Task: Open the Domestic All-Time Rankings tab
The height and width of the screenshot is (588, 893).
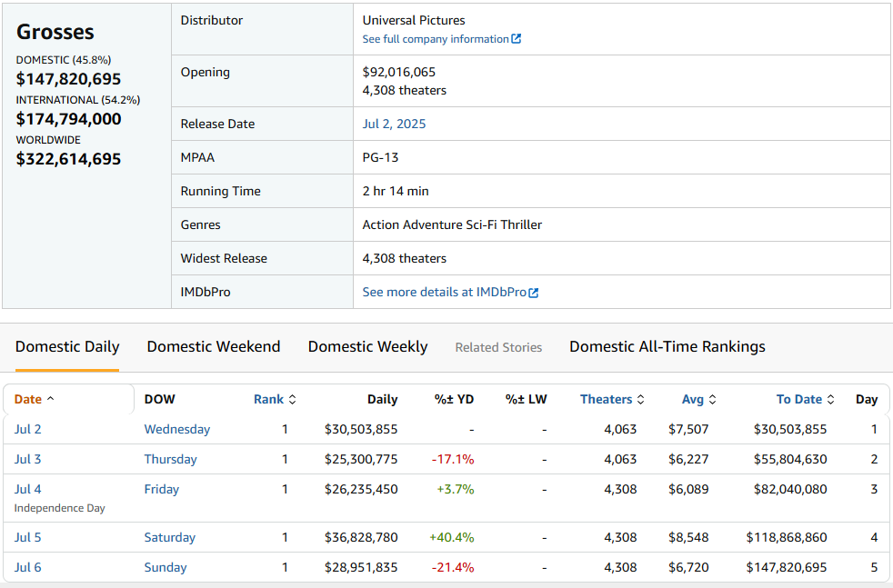Action: [x=667, y=346]
